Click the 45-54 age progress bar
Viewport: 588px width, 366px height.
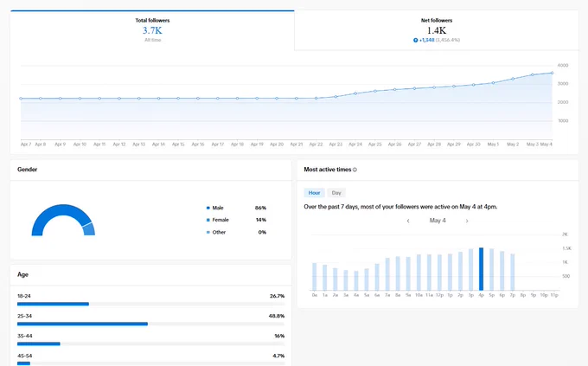(150, 363)
